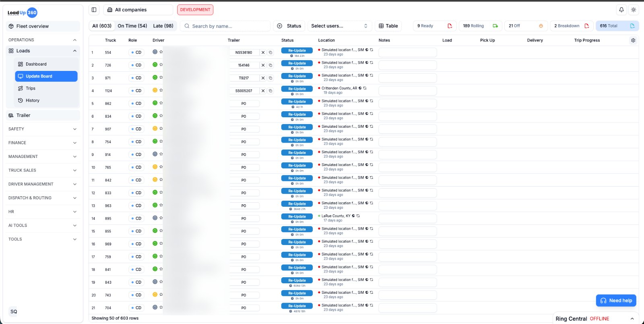Open the SQ user avatar
This screenshot has height=324, width=644.
click(x=14, y=312)
